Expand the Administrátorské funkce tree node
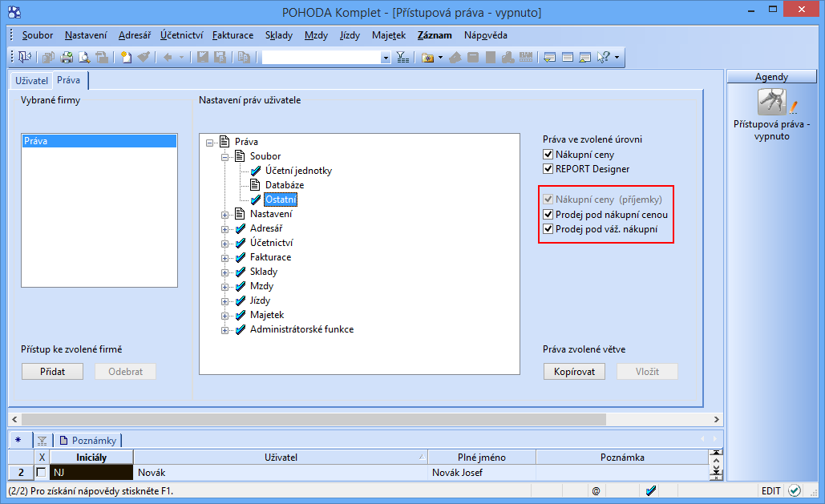This screenshot has height=504, width=825. [x=224, y=330]
